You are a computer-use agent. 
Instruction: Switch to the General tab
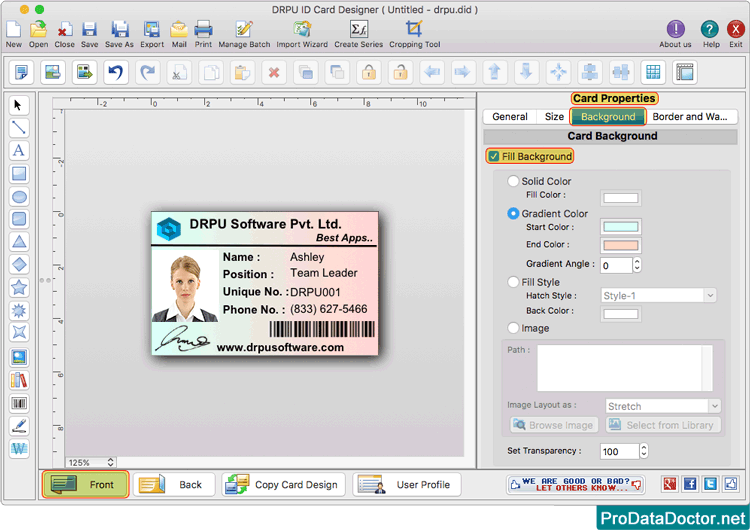[x=510, y=117]
